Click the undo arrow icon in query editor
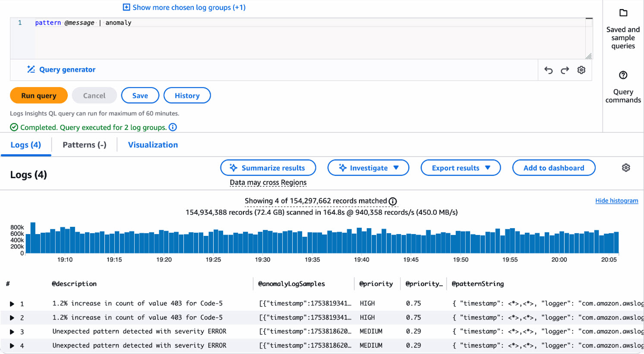This screenshot has width=644, height=354. (548, 70)
